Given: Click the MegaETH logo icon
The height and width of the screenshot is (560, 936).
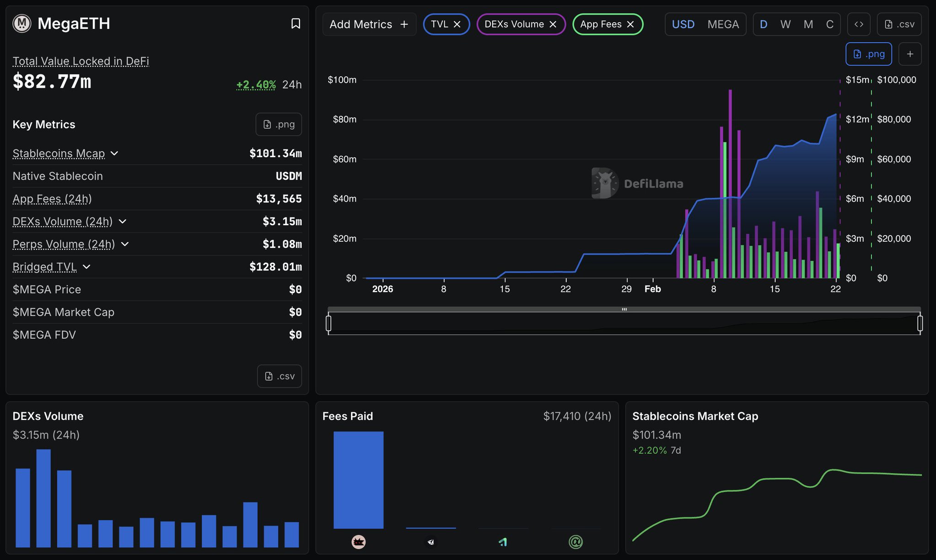Looking at the screenshot, I should pos(21,24).
